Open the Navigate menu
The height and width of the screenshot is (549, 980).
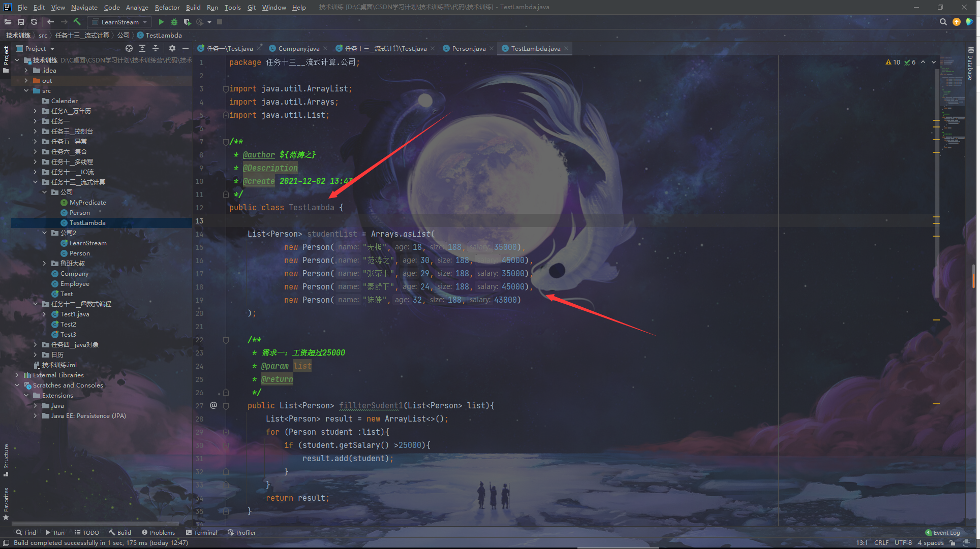84,7
